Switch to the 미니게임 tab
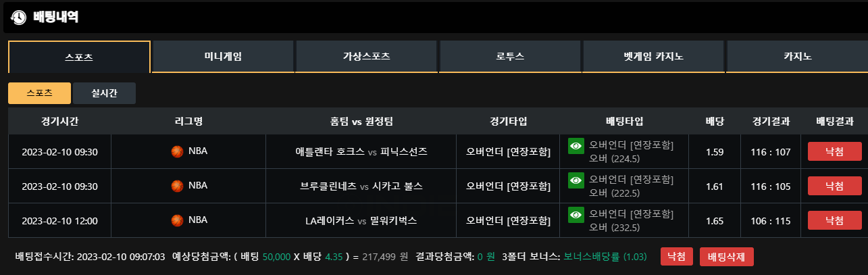The image size is (868, 275). coord(223,57)
